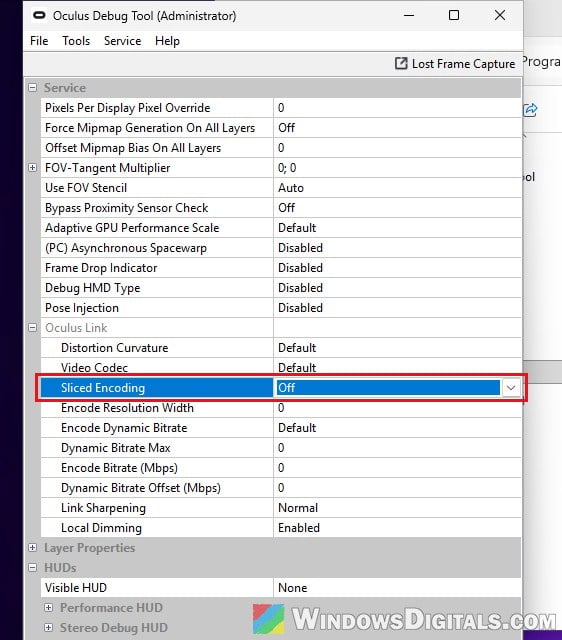Click the Link Sharpening label
This screenshot has height=640, width=562.
pos(103,508)
